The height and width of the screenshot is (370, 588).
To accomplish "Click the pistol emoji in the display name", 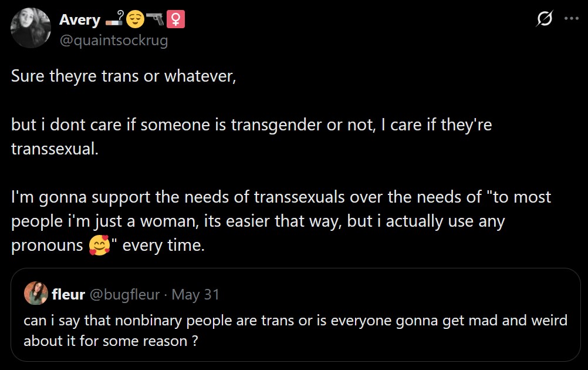I will (x=155, y=19).
